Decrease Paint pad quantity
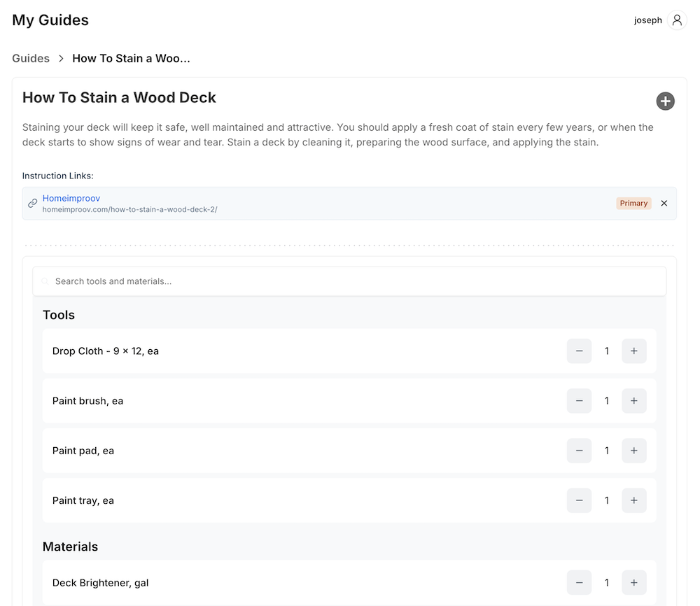This screenshot has height=606, width=700. coord(580,451)
